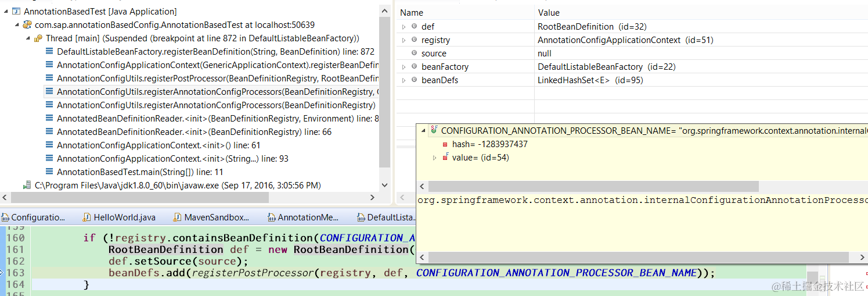
Task: Select AnnotationConfigApplicationContext(GenericApplicationContext).registerBeanDefinition stack frame
Action: pyautogui.click(x=218, y=65)
